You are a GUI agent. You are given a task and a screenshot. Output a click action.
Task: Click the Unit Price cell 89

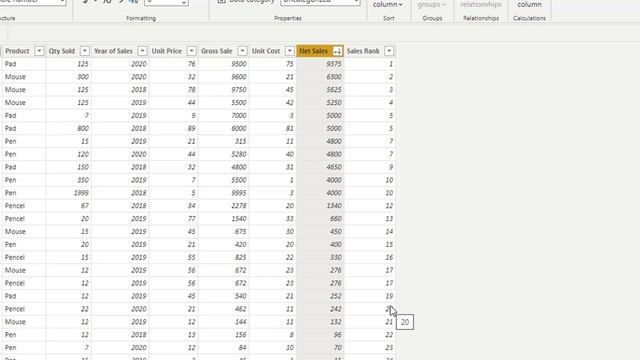point(191,129)
